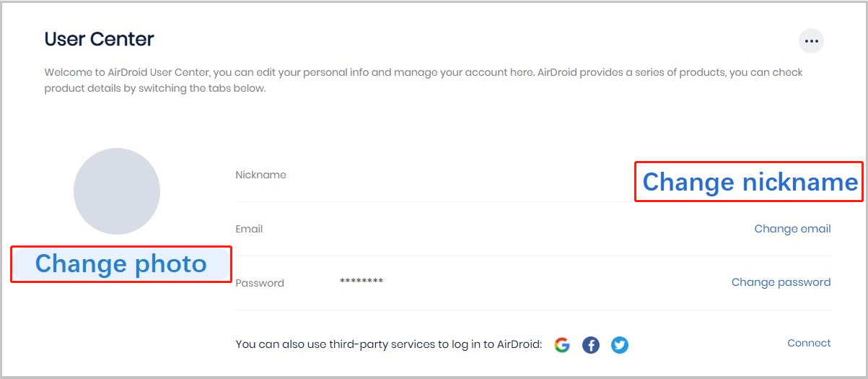
Task: Click the Google login icon
Action: (x=562, y=345)
